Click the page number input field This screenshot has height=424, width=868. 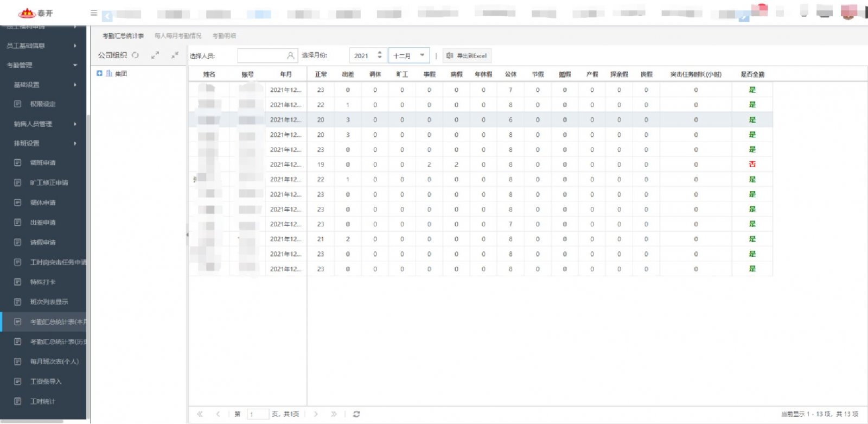click(258, 414)
